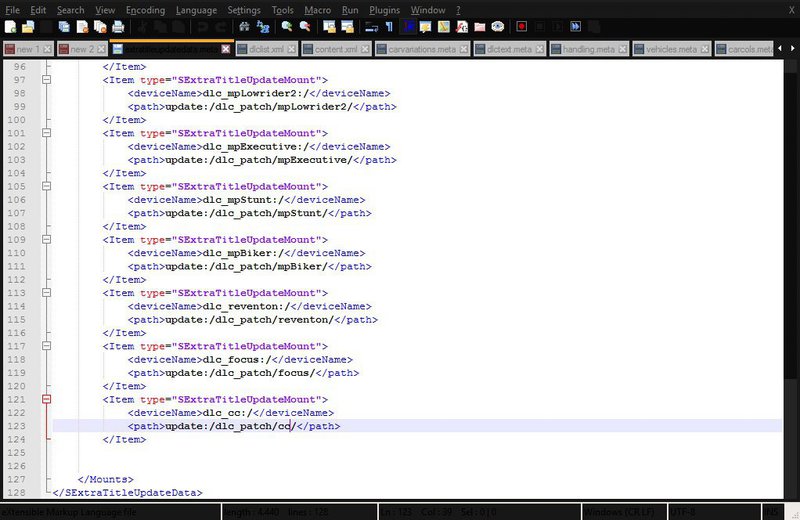Close the dlclist.xml tab
This screenshot has width=800, height=520.
pyautogui.click(x=291, y=49)
